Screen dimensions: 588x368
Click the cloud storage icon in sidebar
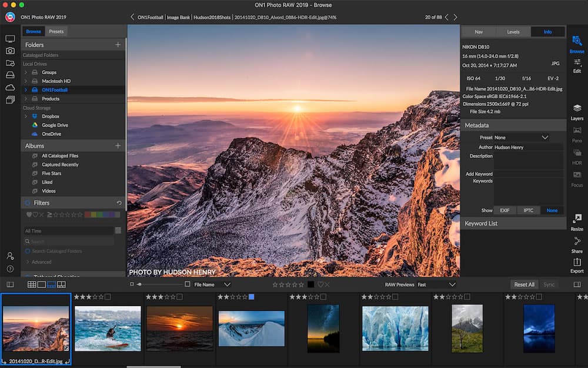10,87
